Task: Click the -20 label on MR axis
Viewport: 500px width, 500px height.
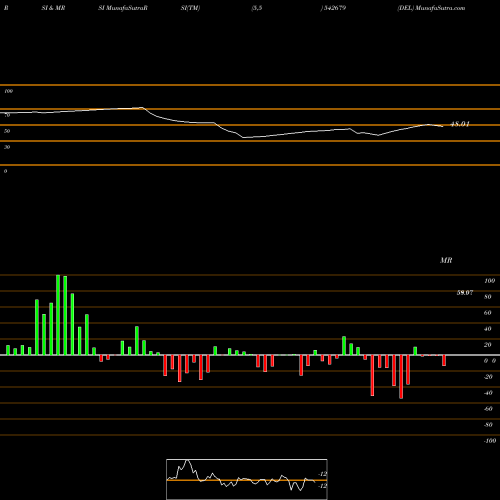Action: (488, 377)
